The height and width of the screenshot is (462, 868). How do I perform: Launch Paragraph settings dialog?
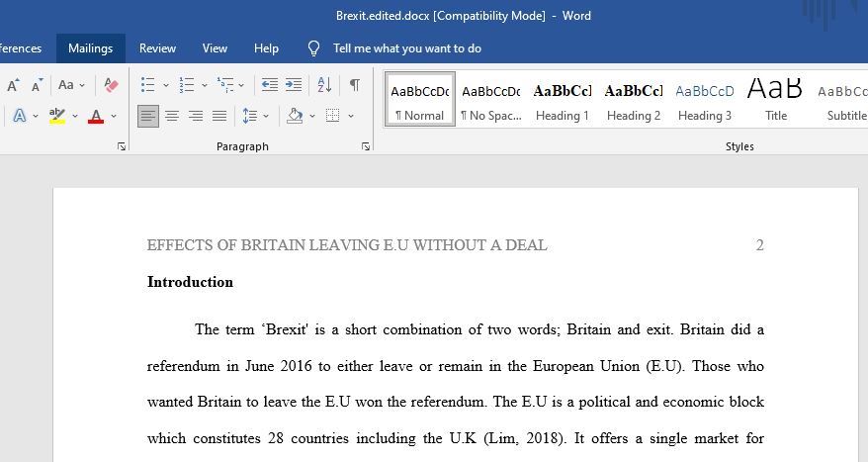366,146
